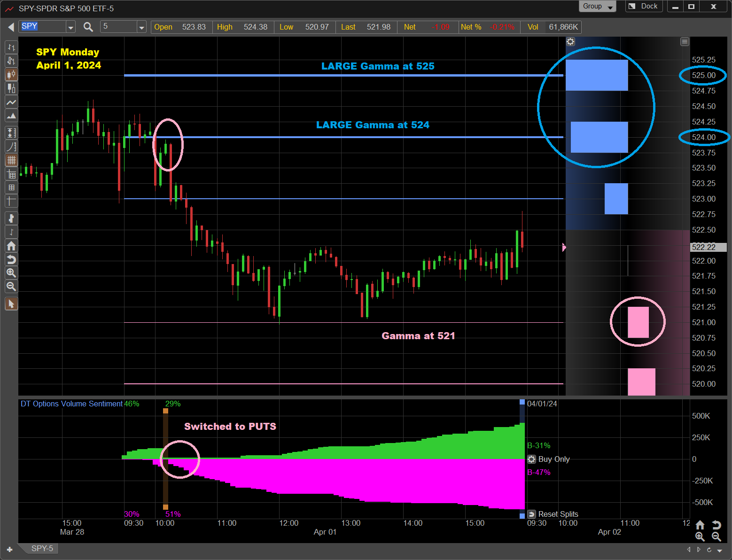
Task: Click the 522.22 current price marker
Action: [709, 247]
